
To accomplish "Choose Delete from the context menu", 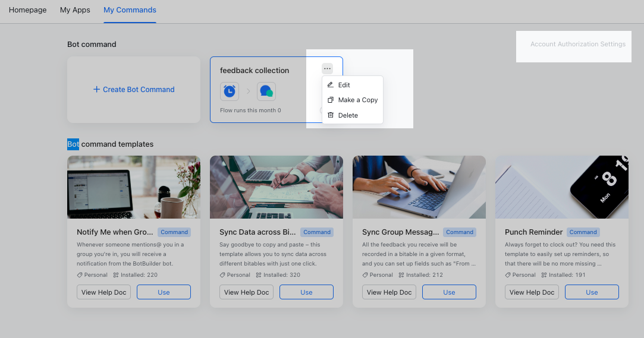I will (x=353, y=115).
